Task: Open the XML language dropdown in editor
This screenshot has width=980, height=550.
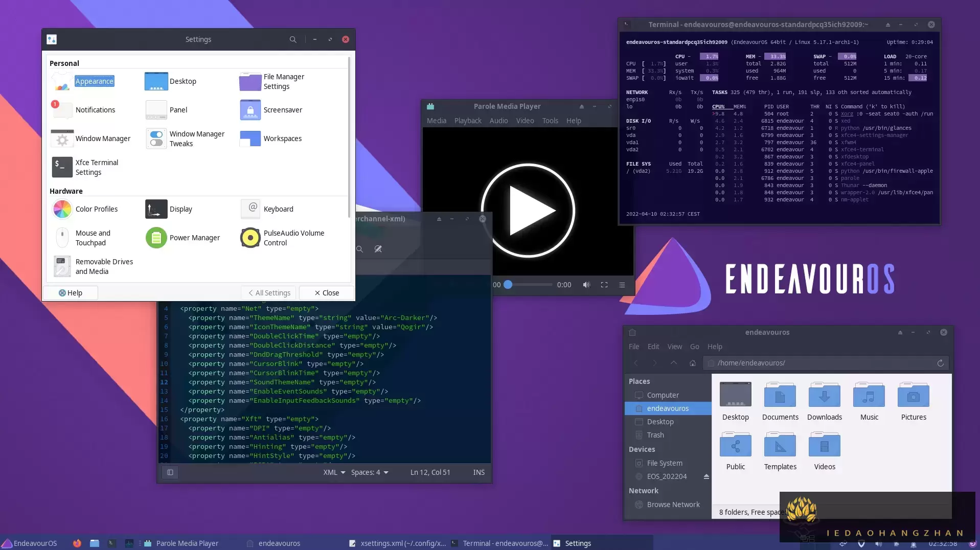Action: point(334,472)
